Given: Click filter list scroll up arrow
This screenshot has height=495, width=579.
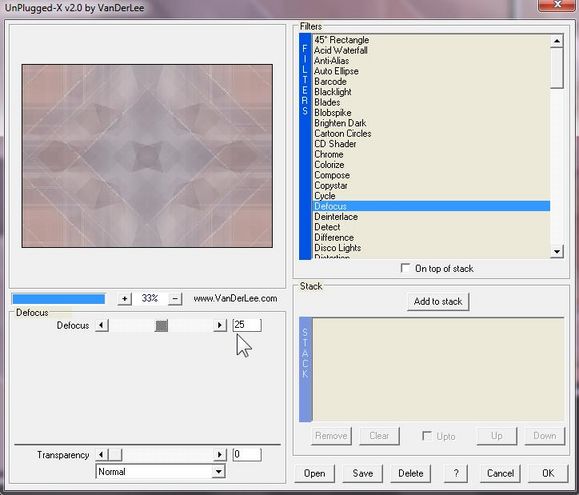Looking at the screenshot, I should pyautogui.click(x=556, y=41).
